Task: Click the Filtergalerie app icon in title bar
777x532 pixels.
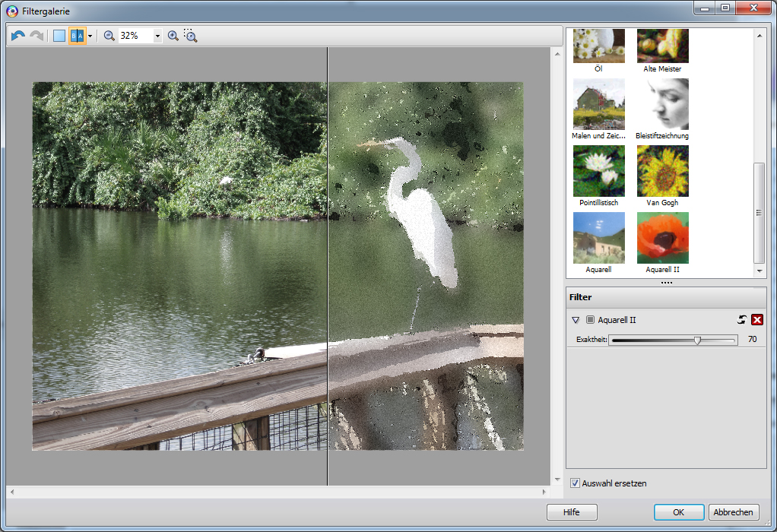Action: [x=12, y=11]
